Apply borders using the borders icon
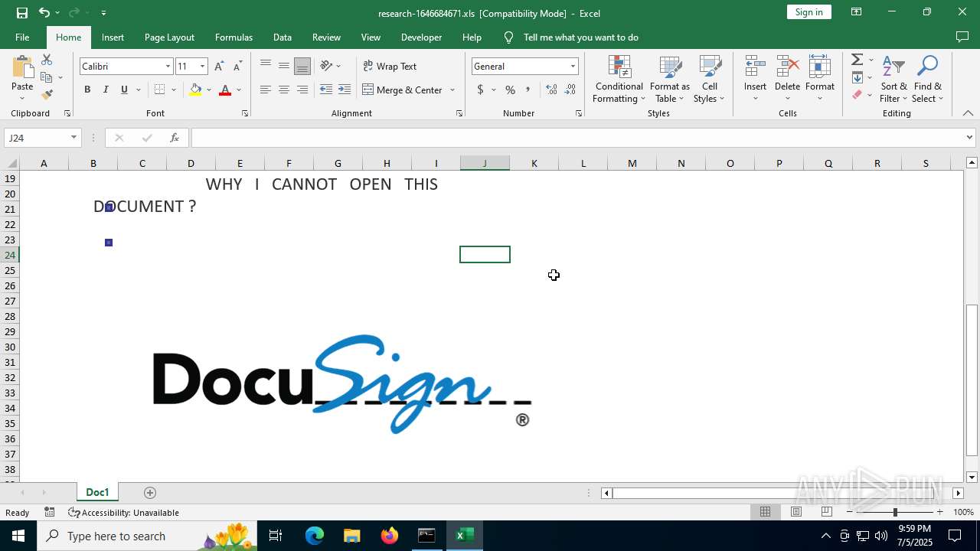Viewport: 980px width, 551px height. point(159,90)
